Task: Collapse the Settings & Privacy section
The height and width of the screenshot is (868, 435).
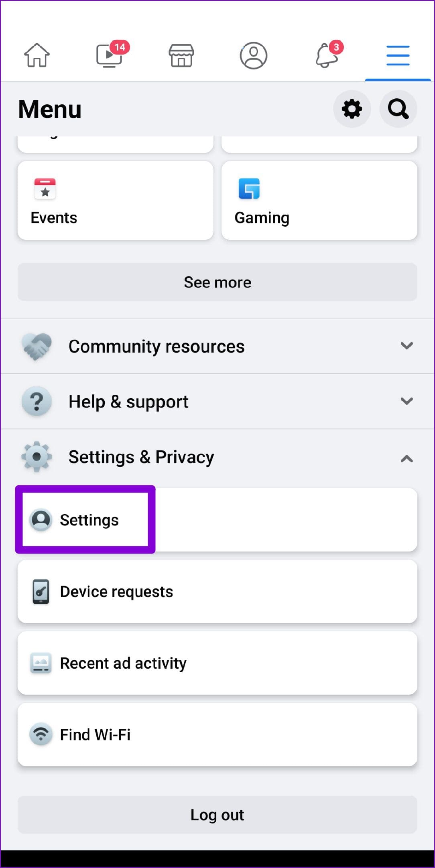Action: 407,458
